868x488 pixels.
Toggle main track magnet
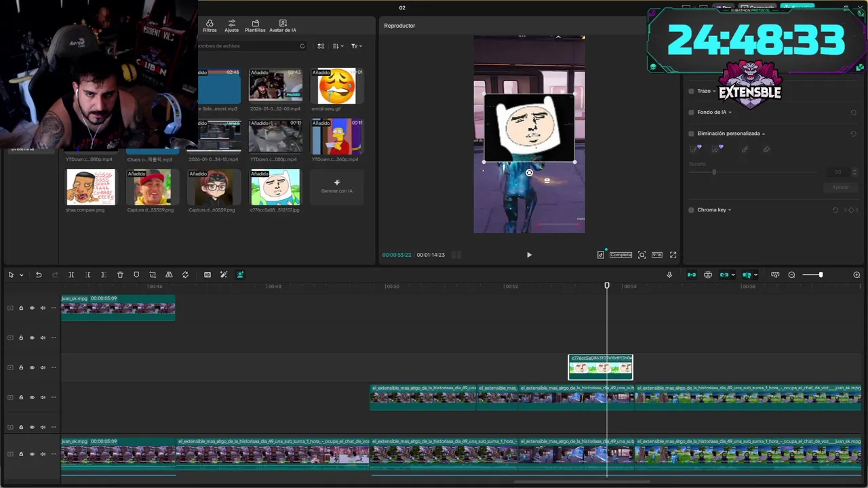pyautogui.click(x=692, y=274)
